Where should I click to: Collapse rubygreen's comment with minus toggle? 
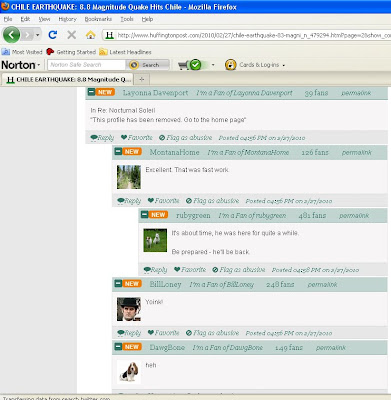[x=144, y=214]
